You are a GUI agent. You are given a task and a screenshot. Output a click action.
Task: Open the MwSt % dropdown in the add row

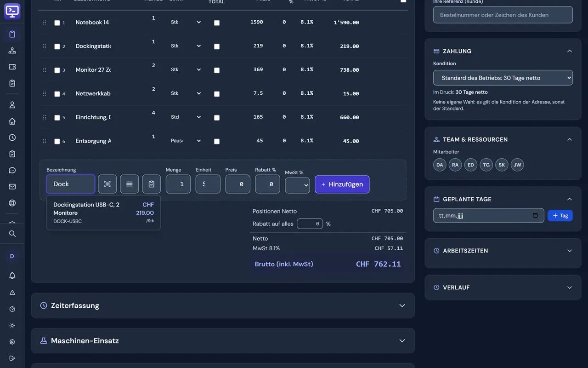297,185
